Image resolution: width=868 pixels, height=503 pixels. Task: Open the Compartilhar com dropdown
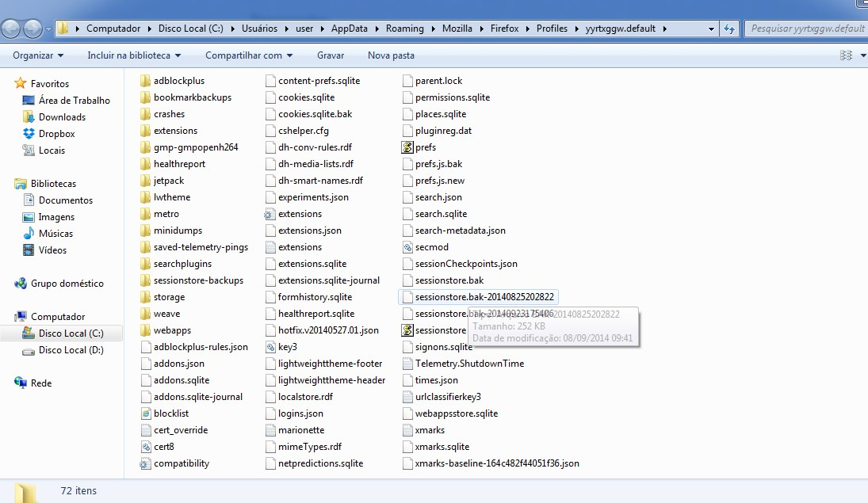(x=249, y=55)
